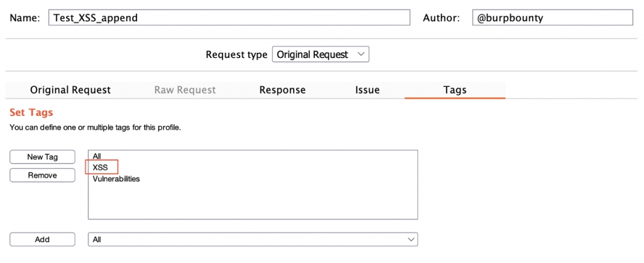Select the Vulnerabilities tag in the list
Image resolution: width=644 pixels, height=263 pixels.
tap(116, 179)
